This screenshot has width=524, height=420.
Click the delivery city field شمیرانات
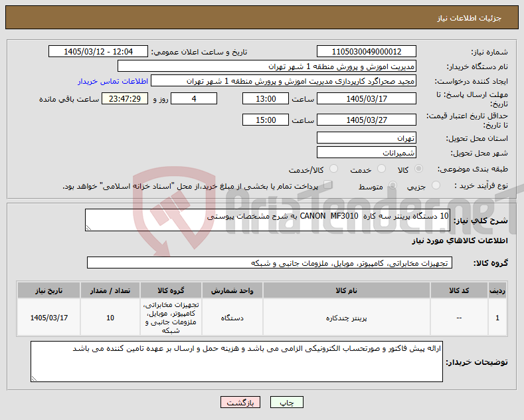366,152
